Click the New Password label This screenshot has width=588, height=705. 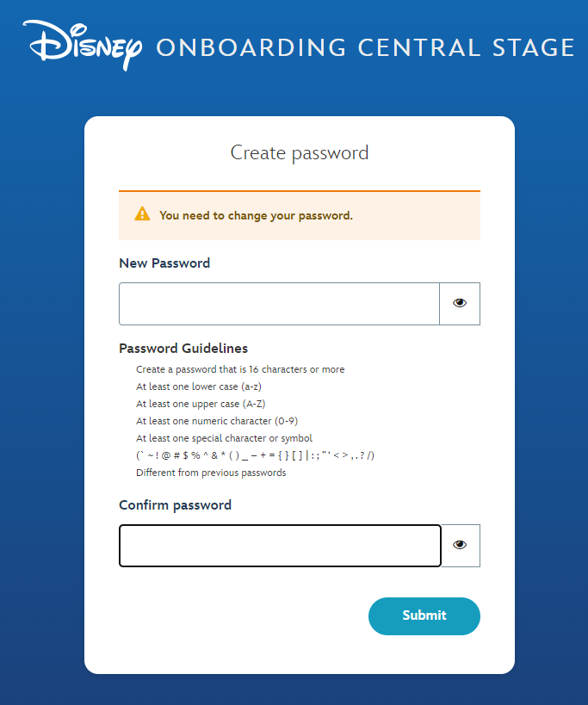coord(164,263)
